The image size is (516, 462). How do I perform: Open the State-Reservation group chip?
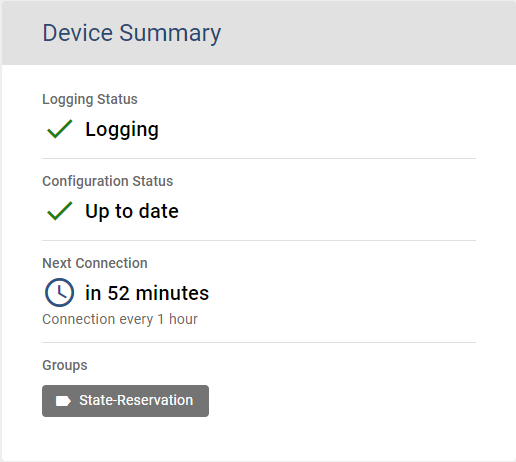pyautogui.click(x=125, y=401)
